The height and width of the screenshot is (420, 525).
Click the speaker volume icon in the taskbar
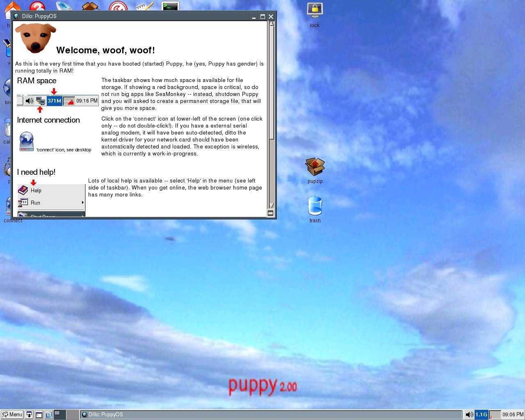click(469, 415)
